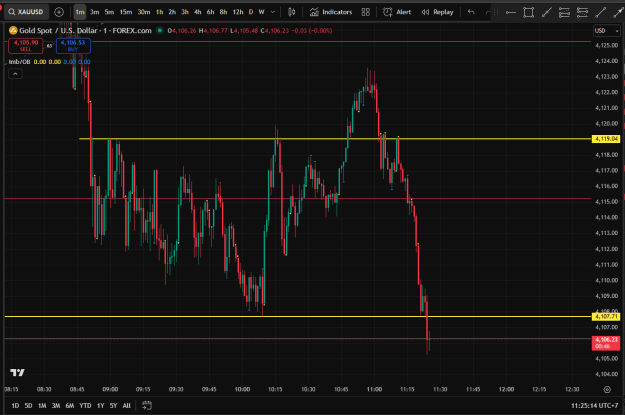This screenshot has width=625, height=415.
Task: Click the TradingView logo on chart
Action: (17, 372)
